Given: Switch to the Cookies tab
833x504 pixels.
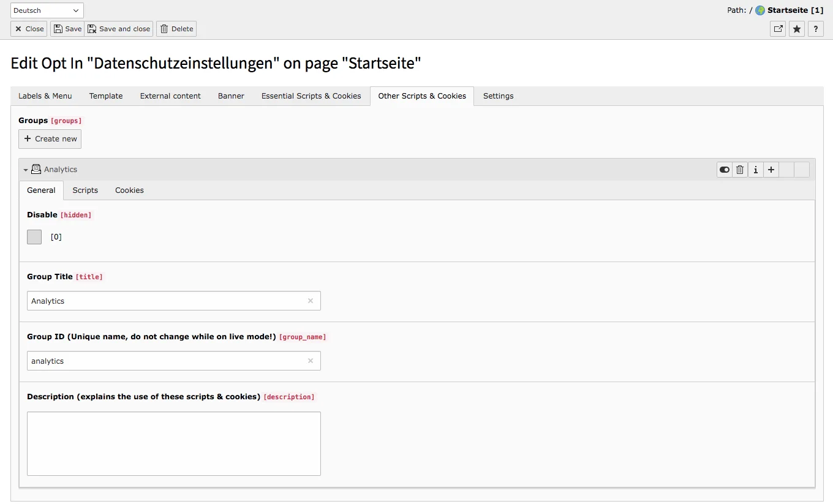Looking at the screenshot, I should [129, 190].
